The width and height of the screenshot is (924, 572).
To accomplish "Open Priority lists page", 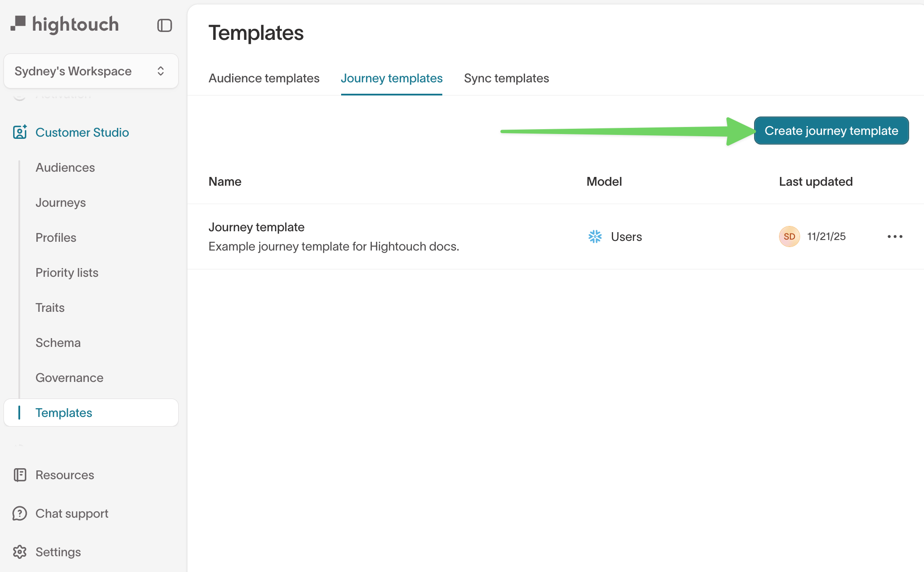I will tap(67, 272).
